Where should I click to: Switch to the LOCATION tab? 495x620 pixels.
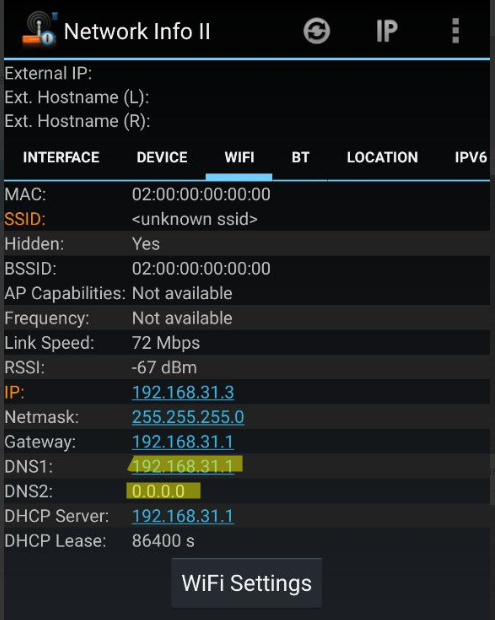point(382,157)
